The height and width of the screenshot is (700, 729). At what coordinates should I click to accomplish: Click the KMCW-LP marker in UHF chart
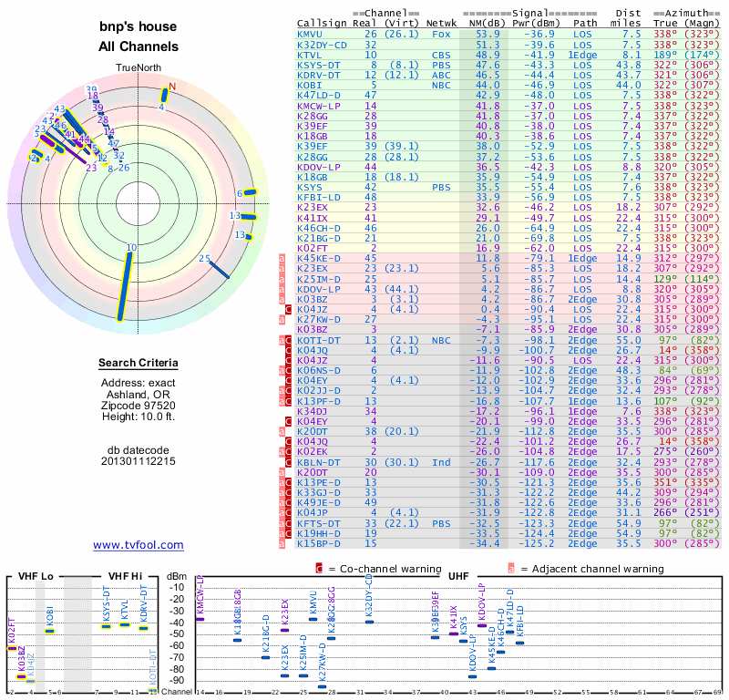(x=200, y=619)
